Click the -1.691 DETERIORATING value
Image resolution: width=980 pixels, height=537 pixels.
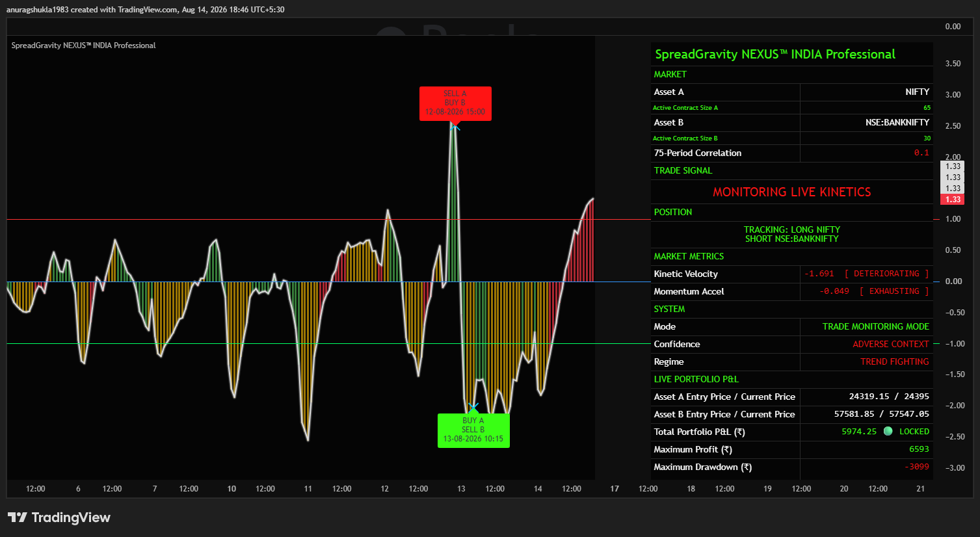click(867, 274)
